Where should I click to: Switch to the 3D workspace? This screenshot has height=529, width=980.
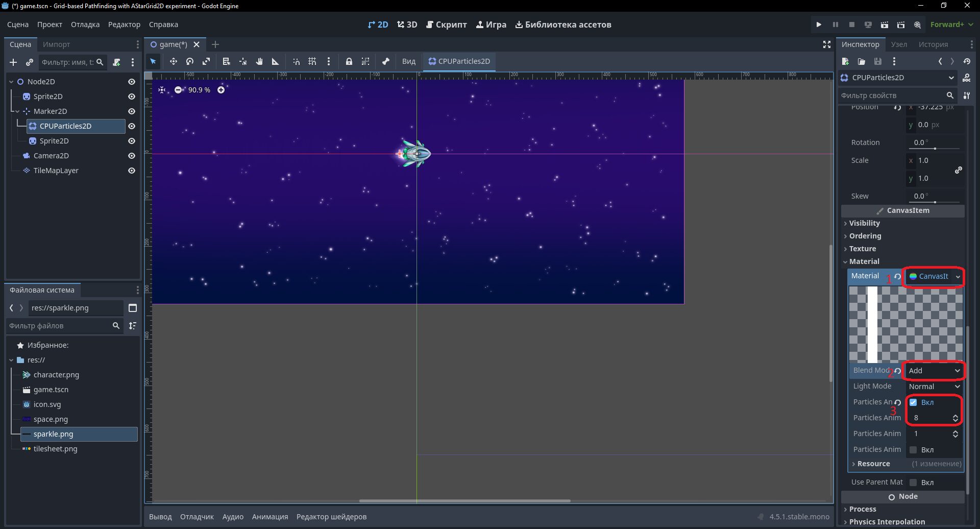407,25
